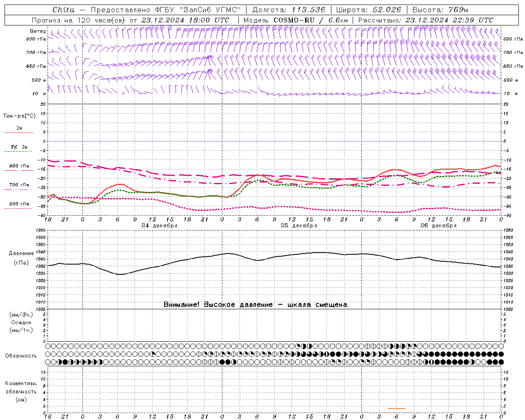The image size is (525, 420).
Task: Click the "Конвективн." convective cloud label
Action: pos(21,383)
